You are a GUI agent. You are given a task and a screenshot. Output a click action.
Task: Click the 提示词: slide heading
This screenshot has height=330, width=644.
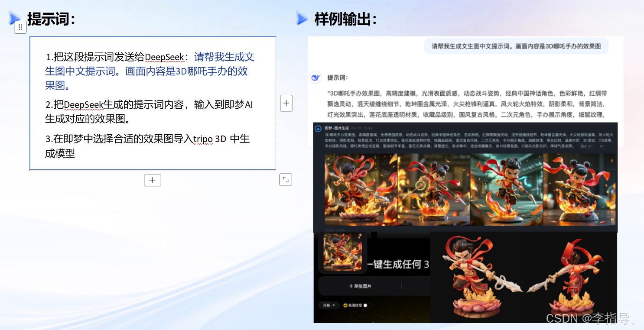(52, 19)
